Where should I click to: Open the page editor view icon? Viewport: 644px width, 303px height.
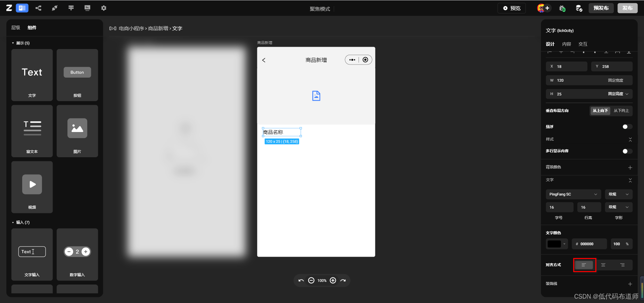[x=22, y=8]
